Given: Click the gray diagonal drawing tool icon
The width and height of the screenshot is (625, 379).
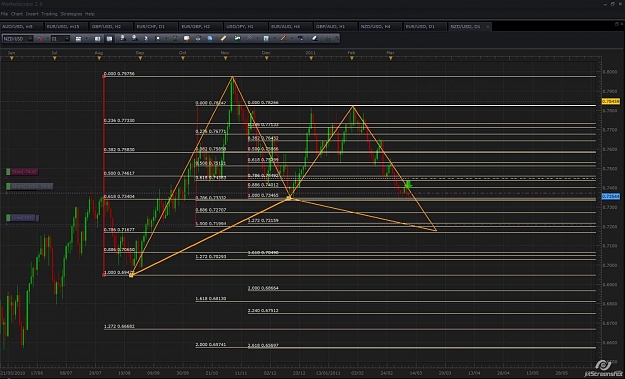Looking at the screenshot, I should click(249, 38).
